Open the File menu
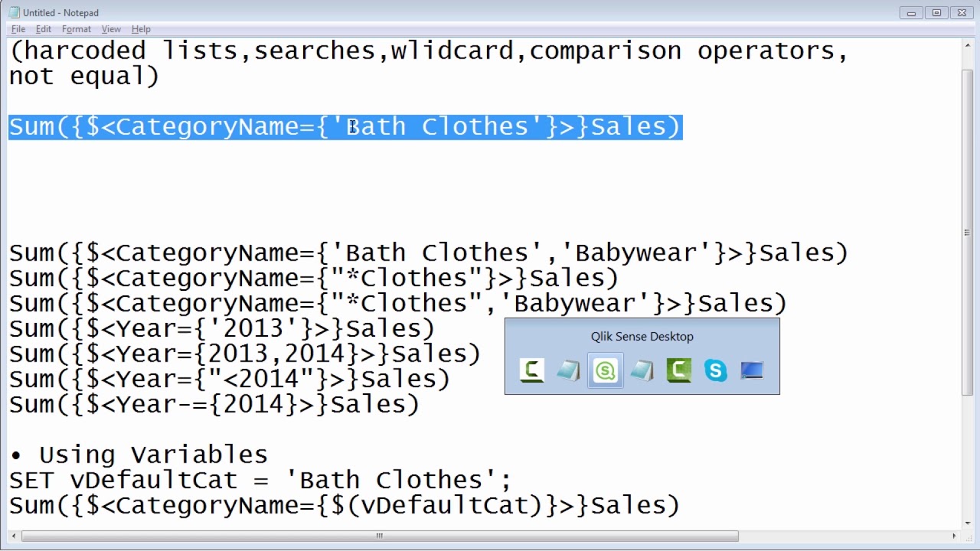 point(18,29)
